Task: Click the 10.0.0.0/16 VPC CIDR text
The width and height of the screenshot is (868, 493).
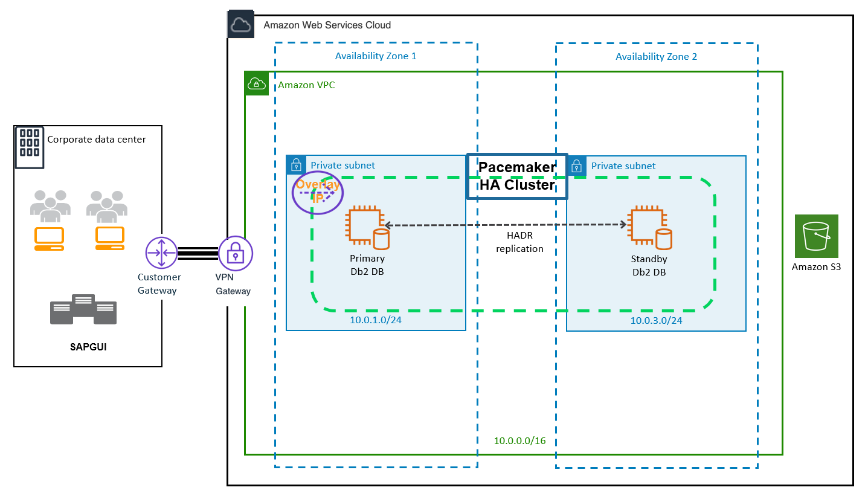Action: pyautogui.click(x=519, y=440)
